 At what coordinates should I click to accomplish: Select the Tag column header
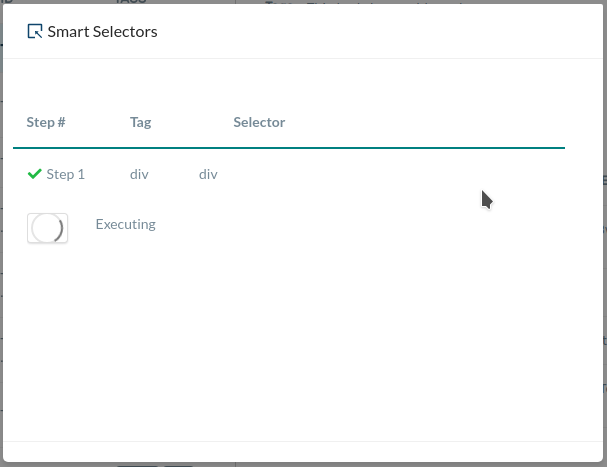pyautogui.click(x=141, y=122)
